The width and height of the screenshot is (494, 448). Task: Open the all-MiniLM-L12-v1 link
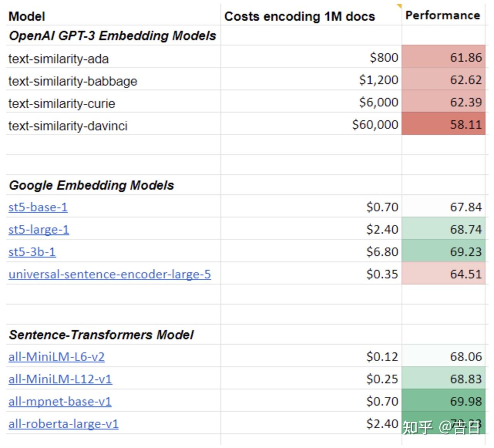[60, 379]
